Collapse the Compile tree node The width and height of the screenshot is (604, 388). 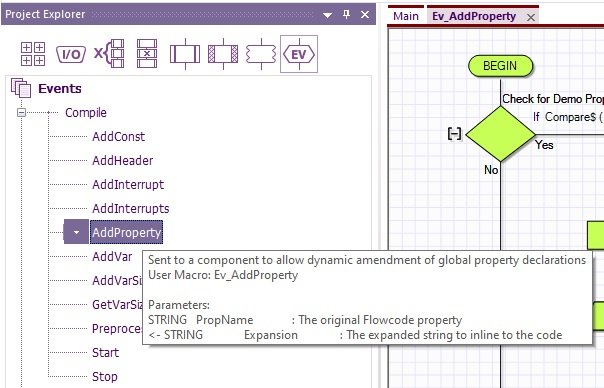pyautogui.click(x=22, y=113)
